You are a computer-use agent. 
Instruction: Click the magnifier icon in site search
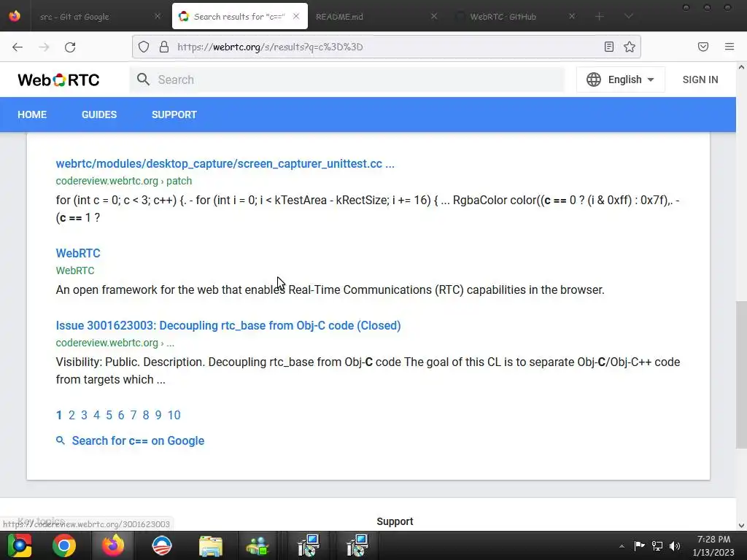click(x=143, y=79)
